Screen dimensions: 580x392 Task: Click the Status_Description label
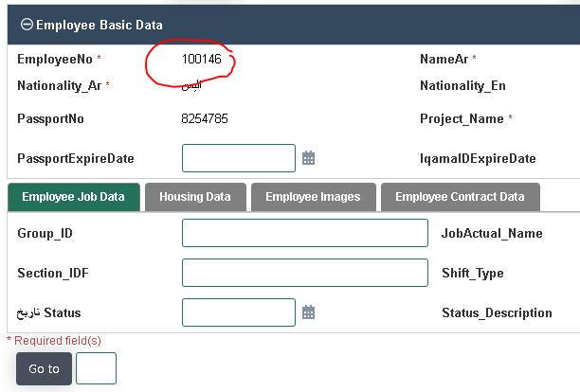click(x=497, y=312)
